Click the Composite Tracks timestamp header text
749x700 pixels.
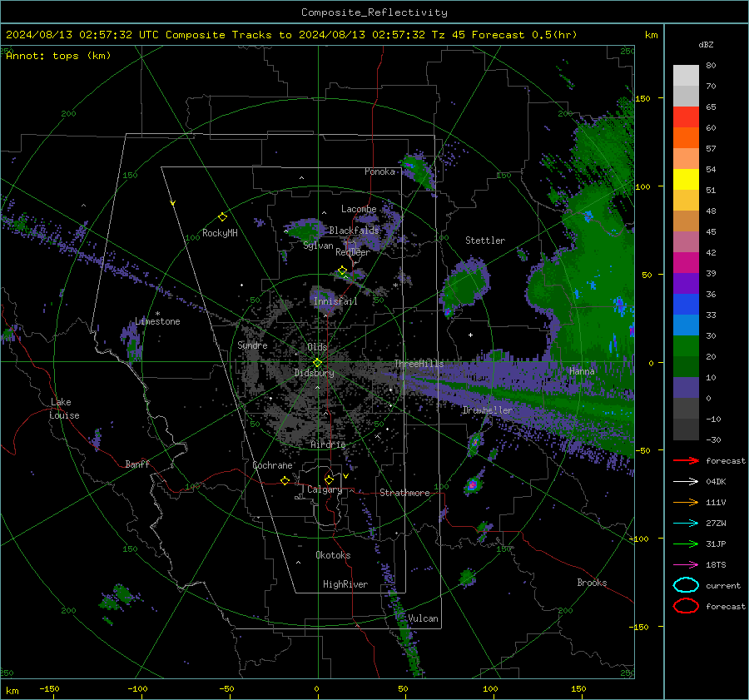[x=291, y=35]
